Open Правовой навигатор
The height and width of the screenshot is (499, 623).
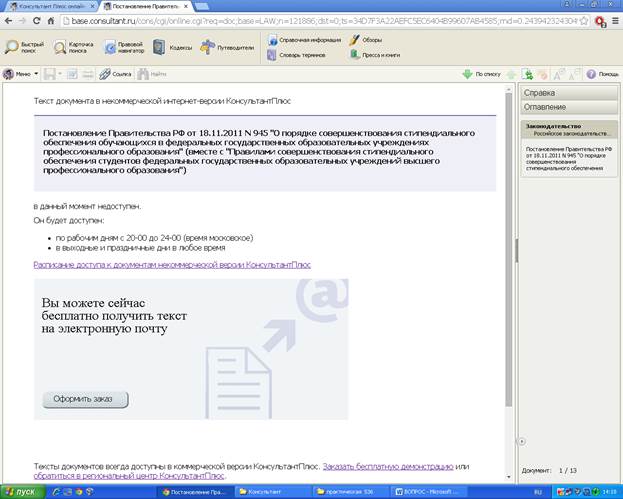pos(124,47)
